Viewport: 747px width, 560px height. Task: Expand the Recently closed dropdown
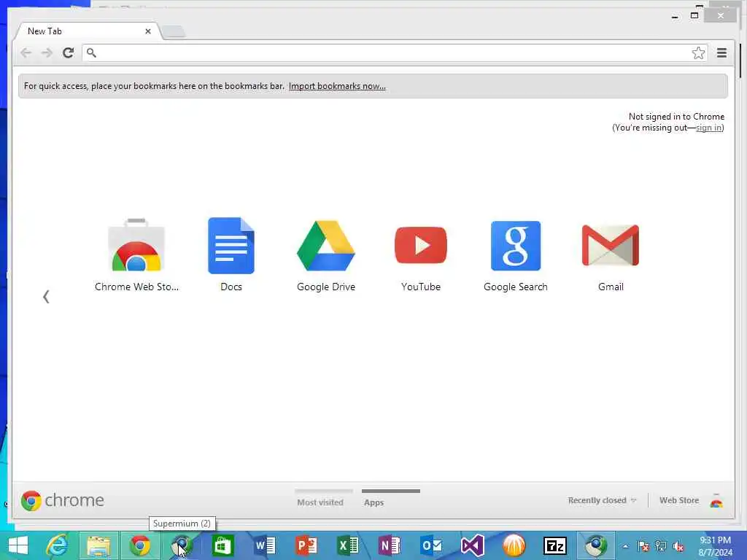point(602,500)
